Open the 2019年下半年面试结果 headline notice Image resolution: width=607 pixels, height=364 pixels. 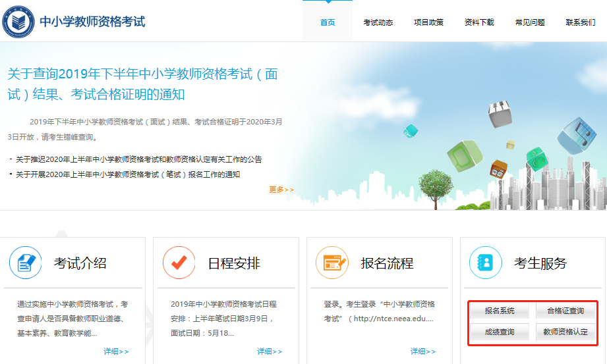142,84
